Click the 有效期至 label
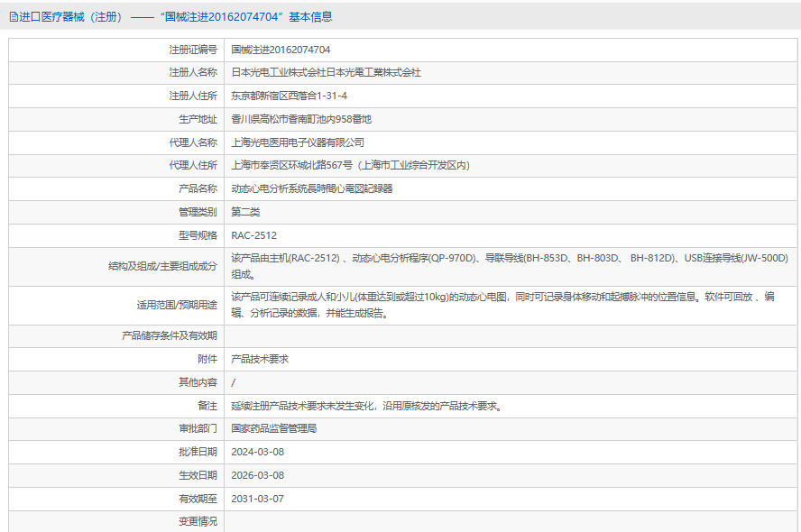 click(198, 499)
